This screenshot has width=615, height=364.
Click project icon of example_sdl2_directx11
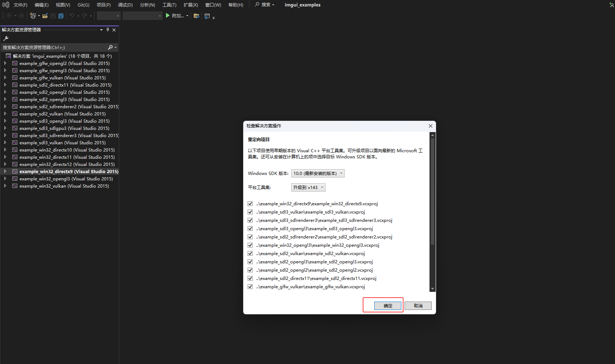tap(15, 85)
